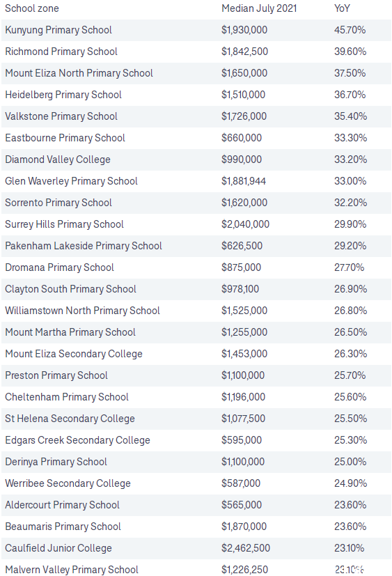Viewport: 392px width, 576px height.
Task: Select Richmond Primary School median price
Action: coord(244,52)
